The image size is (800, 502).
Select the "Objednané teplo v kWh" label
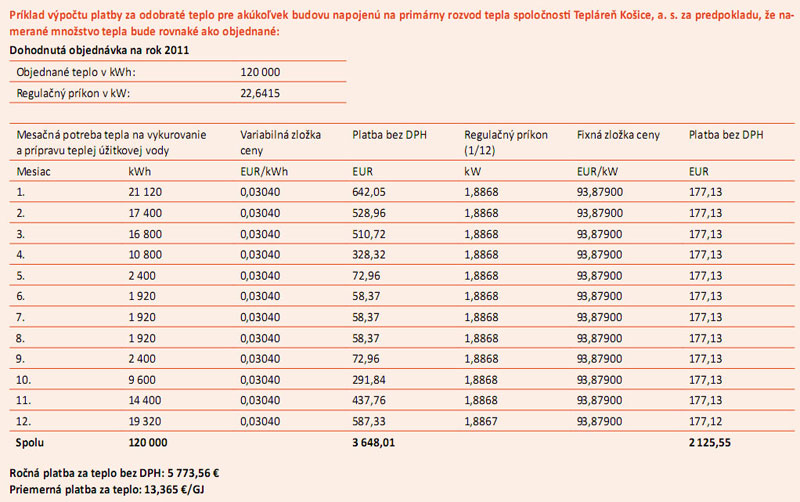[x=76, y=72]
